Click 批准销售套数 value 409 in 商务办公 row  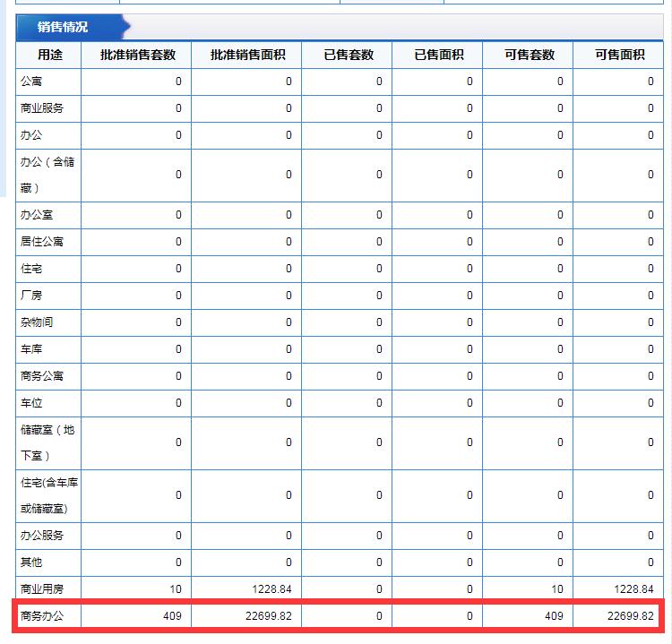click(x=172, y=616)
